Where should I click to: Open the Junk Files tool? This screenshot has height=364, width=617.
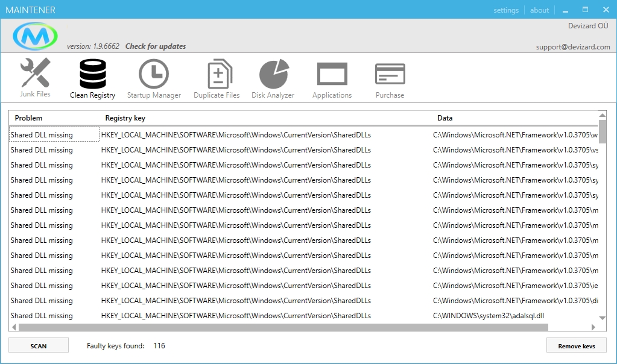tap(35, 78)
